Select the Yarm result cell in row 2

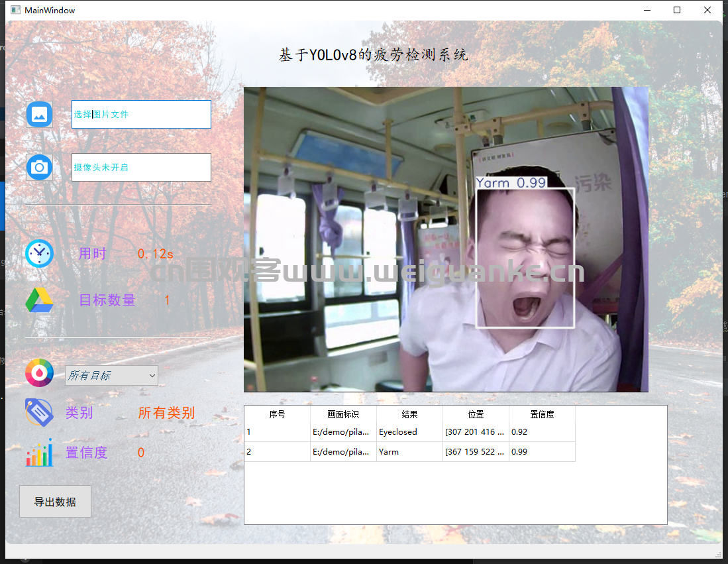pyautogui.click(x=409, y=452)
